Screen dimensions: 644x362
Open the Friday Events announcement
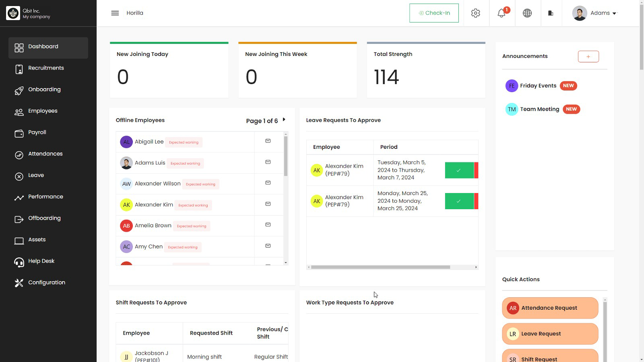point(538,86)
